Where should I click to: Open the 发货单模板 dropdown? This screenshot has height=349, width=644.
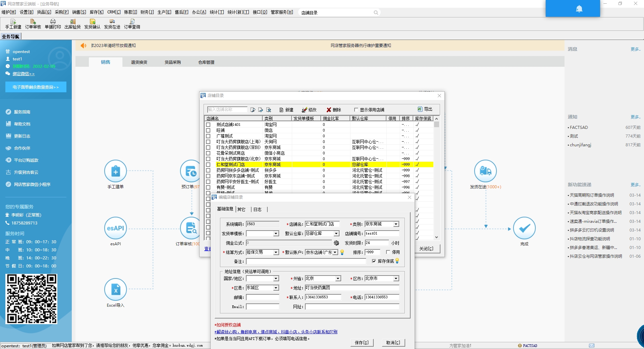[276, 234]
